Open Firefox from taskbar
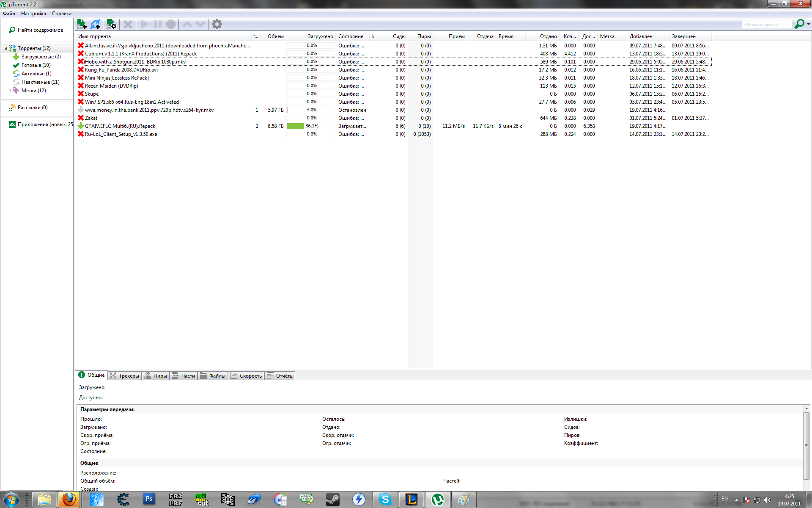812x508 pixels. tap(69, 500)
